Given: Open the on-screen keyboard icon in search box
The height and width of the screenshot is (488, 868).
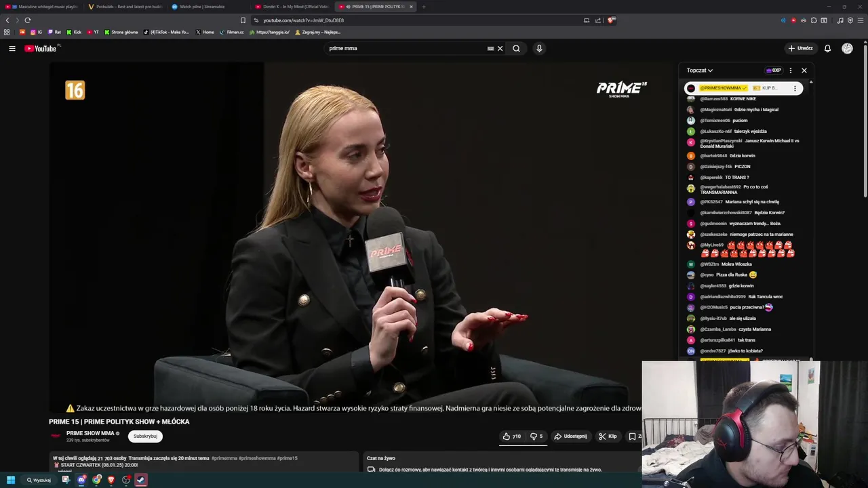Looking at the screenshot, I should point(490,48).
